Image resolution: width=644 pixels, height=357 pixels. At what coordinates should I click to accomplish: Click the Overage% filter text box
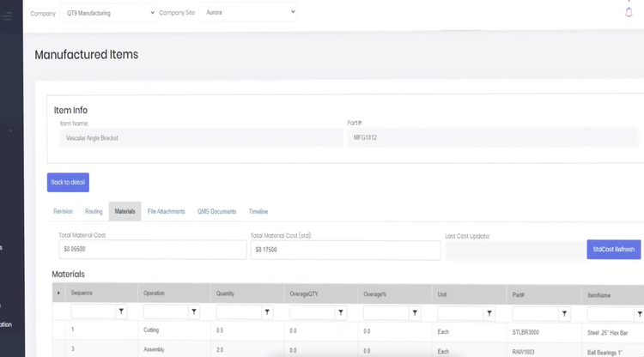point(386,313)
